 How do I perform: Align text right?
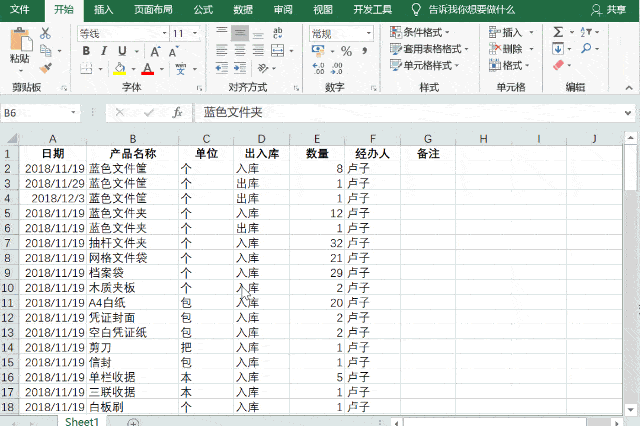[x=258, y=51]
